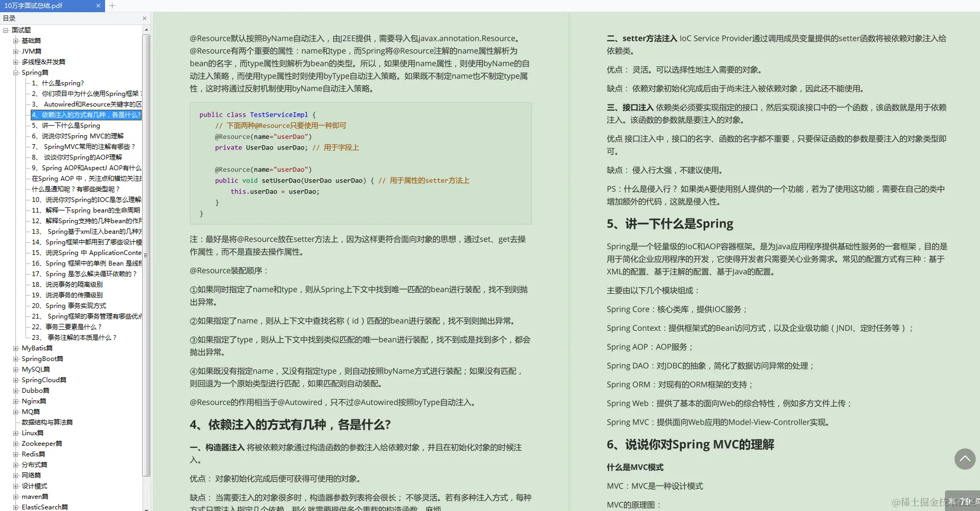
Task: Click the sidebar scrollbar down arrow
Action: click(x=146, y=509)
